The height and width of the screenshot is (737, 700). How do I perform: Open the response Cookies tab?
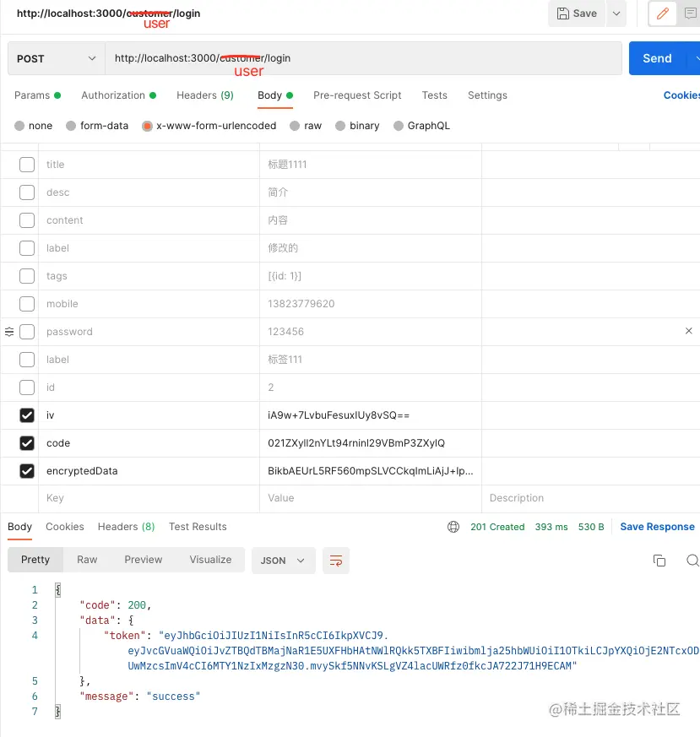65,527
